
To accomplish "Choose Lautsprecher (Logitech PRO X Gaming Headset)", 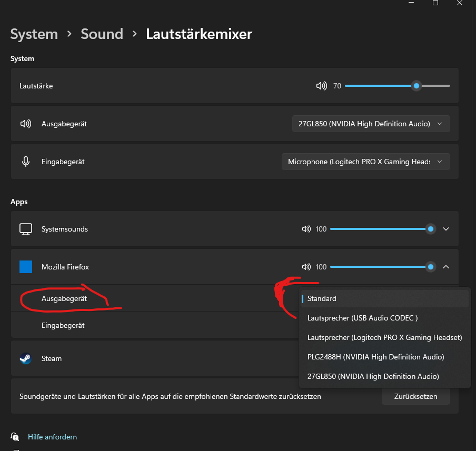I will tap(384, 337).
